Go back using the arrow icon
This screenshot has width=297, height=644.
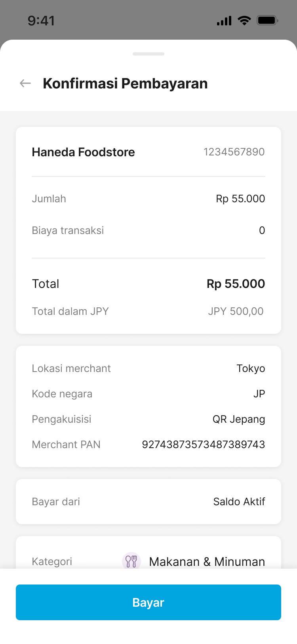25,83
